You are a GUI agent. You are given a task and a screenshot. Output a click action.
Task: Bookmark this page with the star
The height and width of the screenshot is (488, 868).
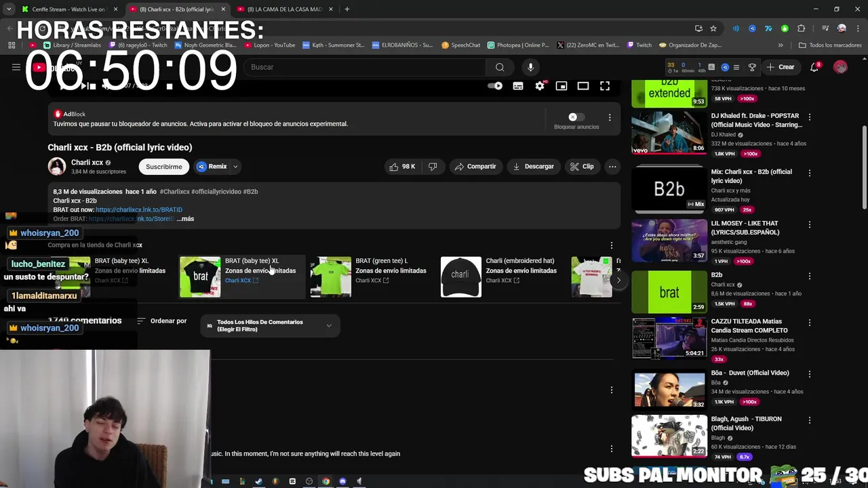(x=713, y=28)
